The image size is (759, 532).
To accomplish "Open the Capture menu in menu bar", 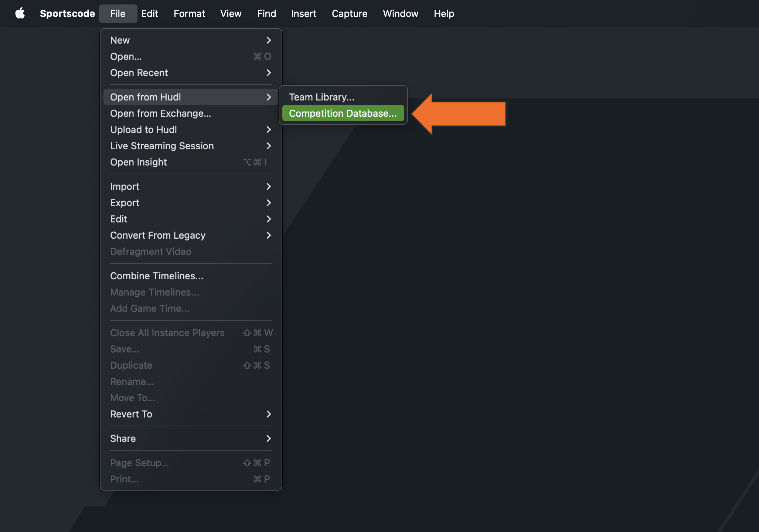I will pos(349,14).
